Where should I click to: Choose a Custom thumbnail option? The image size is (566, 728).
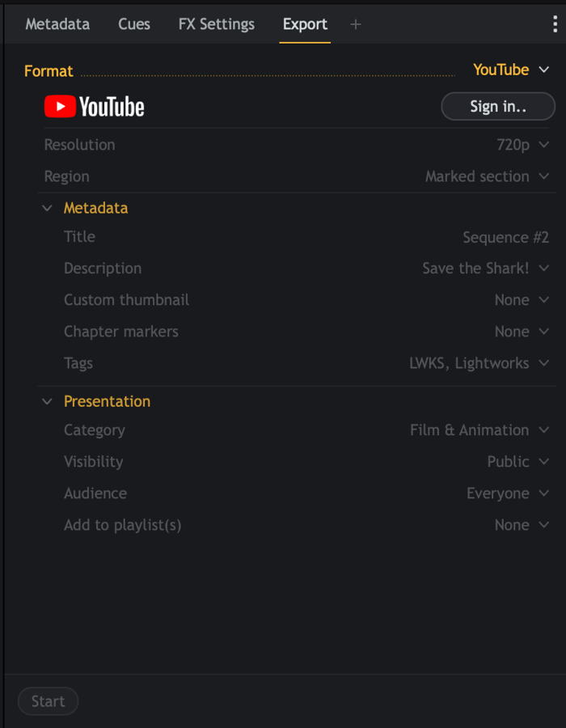tap(522, 300)
